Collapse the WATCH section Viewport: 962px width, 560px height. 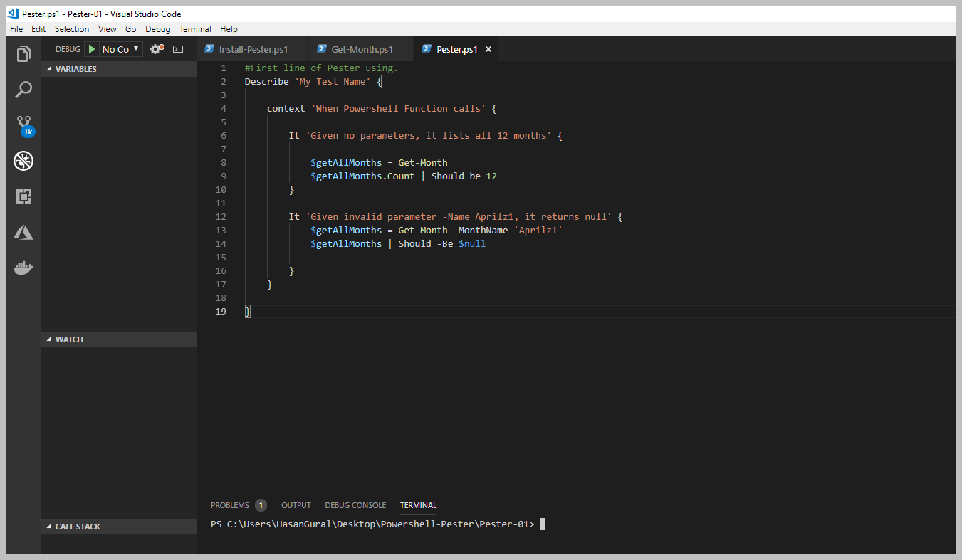[x=119, y=339]
